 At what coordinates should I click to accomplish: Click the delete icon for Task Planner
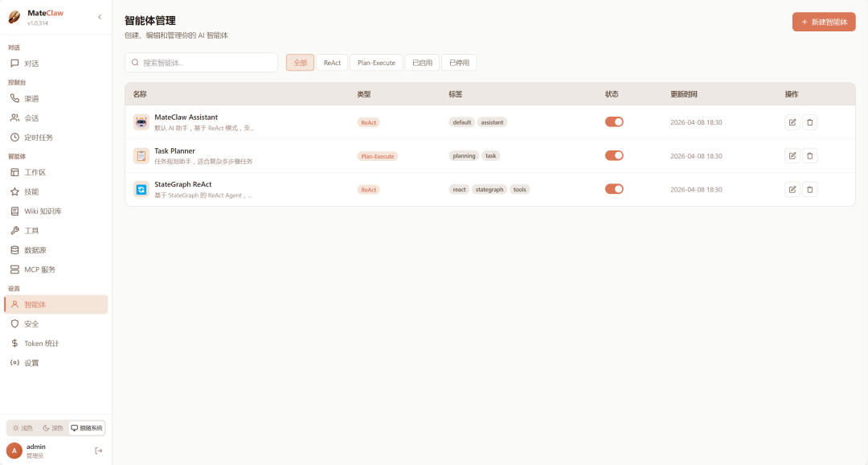point(810,156)
